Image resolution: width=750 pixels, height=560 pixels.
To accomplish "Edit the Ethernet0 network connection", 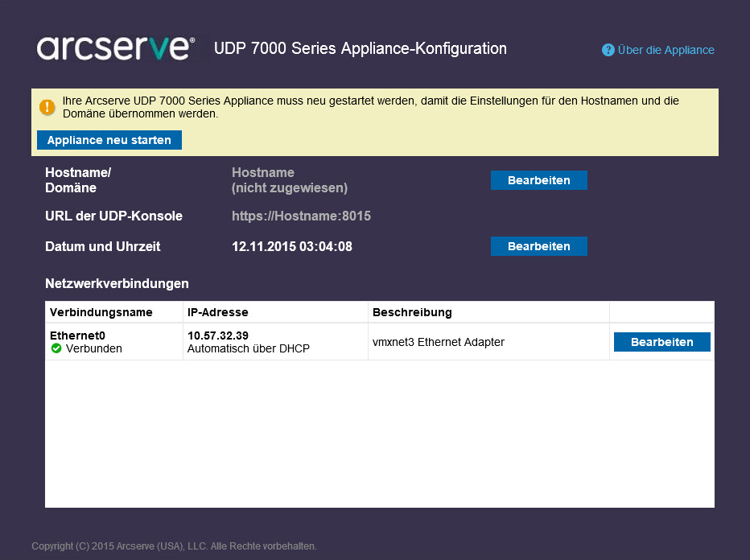I will coord(662,342).
